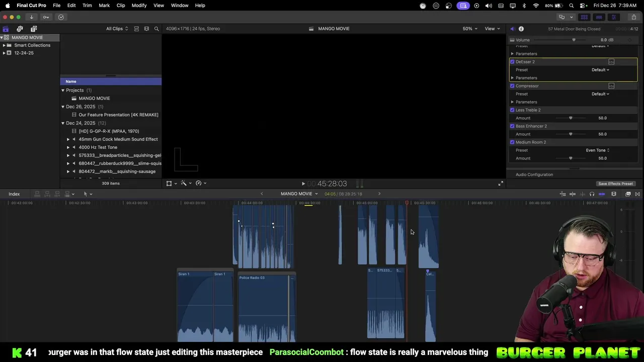Show Transitions browser icon

pyautogui.click(x=637, y=194)
